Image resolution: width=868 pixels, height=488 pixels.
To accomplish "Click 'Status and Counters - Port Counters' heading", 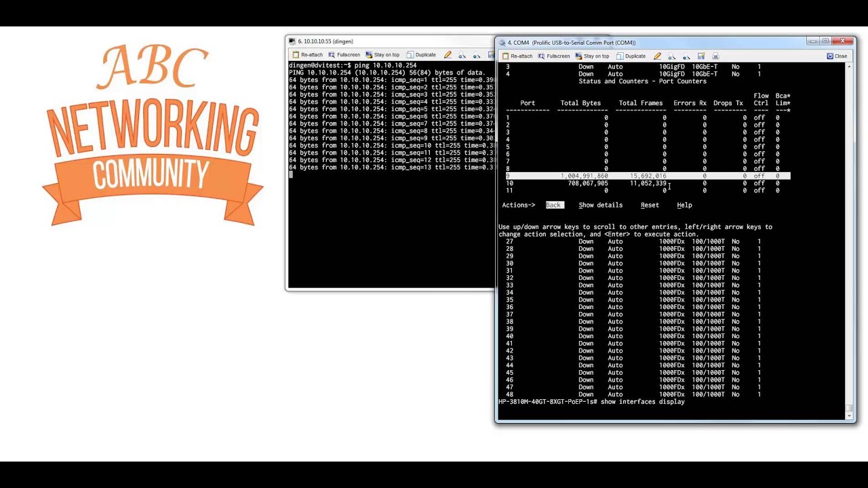I will [x=642, y=81].
